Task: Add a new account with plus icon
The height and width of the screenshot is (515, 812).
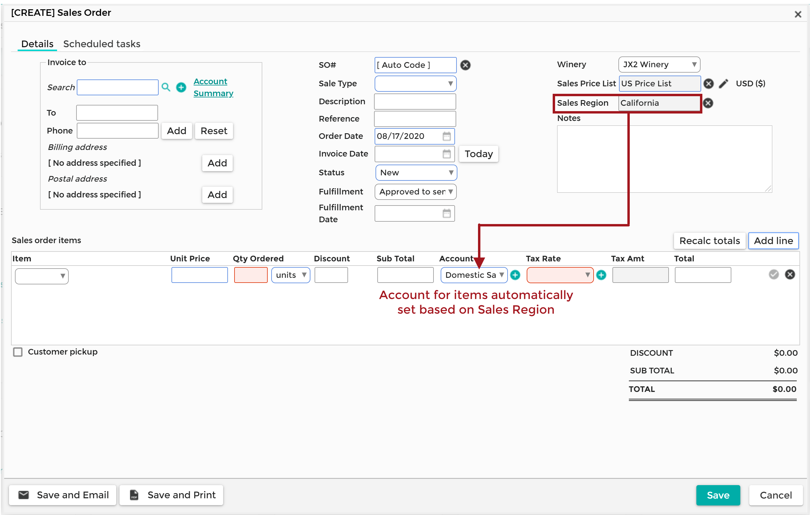Action: (x=515, y=275)
